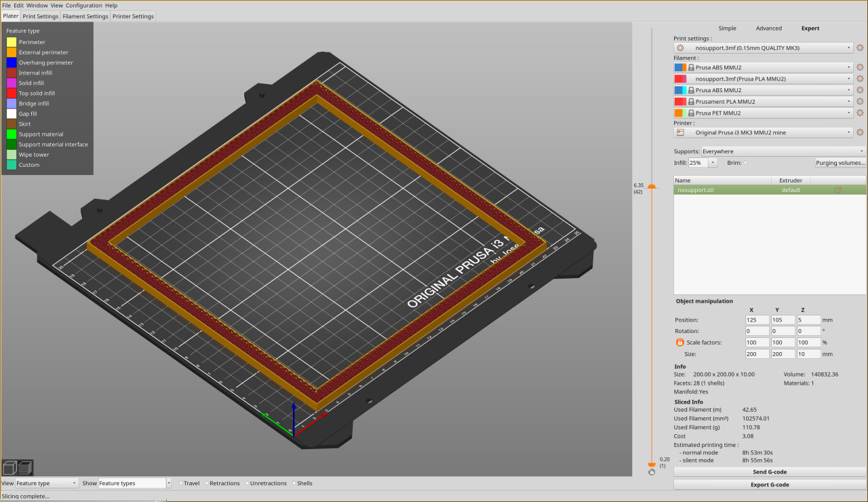The image size is (868, 502).
Task: Open gear for Prusa PET MMU2 filament
Action: (x=860, y=113)
